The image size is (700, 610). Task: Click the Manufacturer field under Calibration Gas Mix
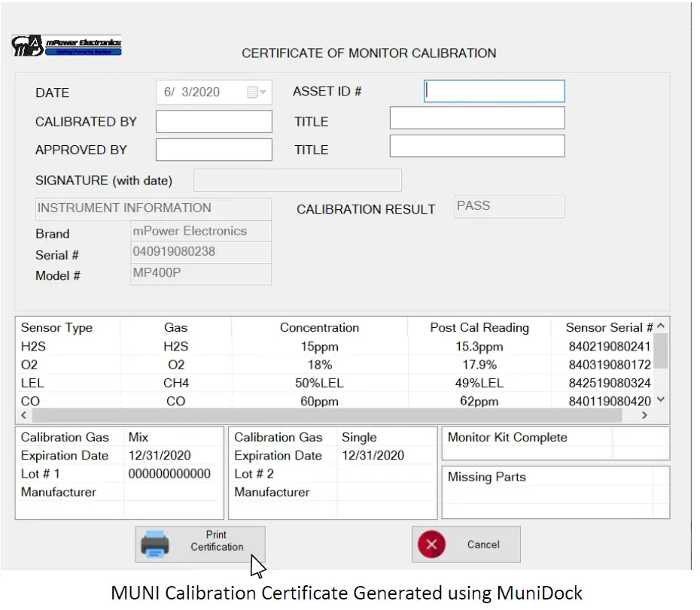tap(173, 492)
